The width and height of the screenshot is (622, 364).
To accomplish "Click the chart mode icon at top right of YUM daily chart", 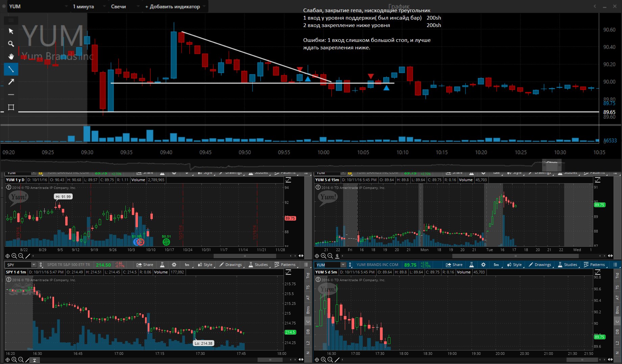I will [x=288, y=180].
